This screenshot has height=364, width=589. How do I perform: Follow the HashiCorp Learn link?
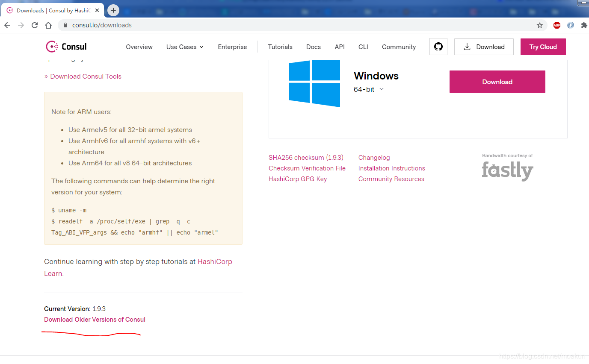click(215, 261)
